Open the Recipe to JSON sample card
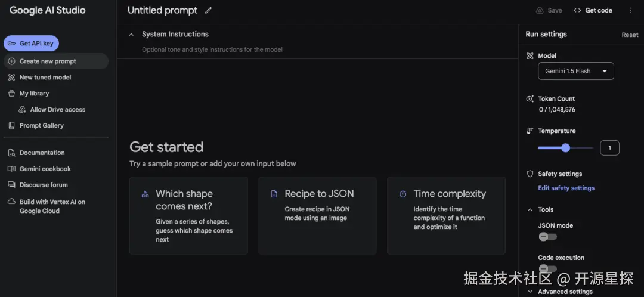 [317, 215]
